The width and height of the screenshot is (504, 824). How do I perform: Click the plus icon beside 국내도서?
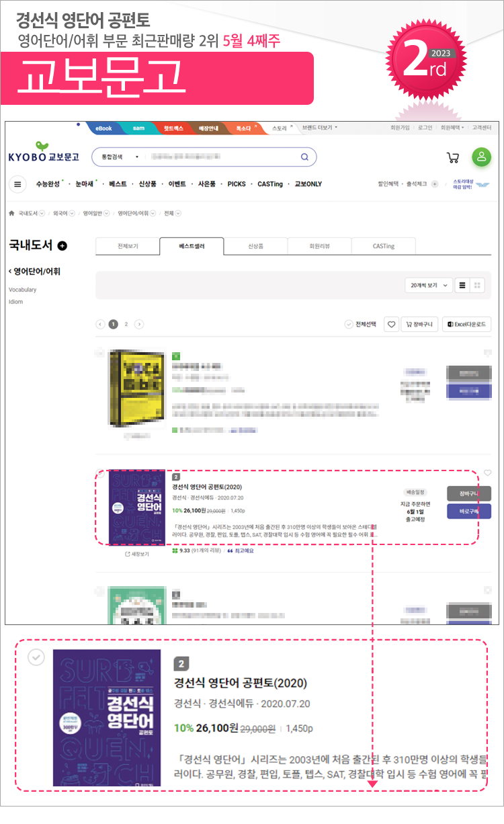(62, 246)
